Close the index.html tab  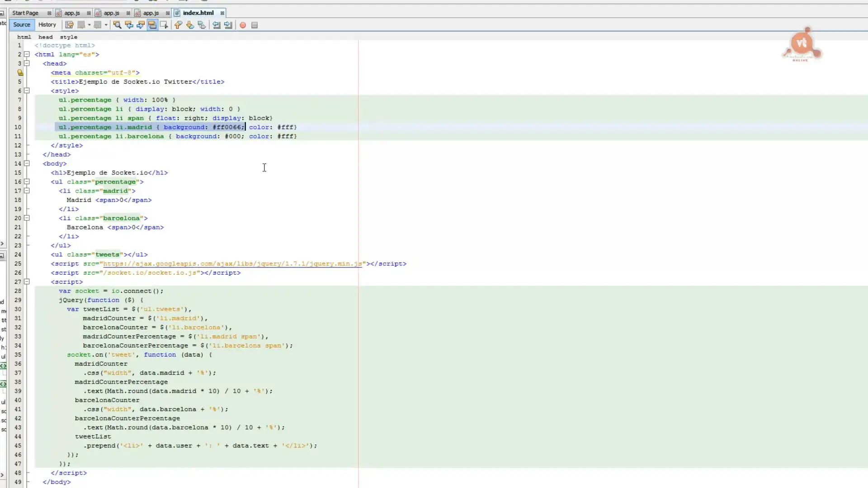pyautogui.click(x=222, y=13)
